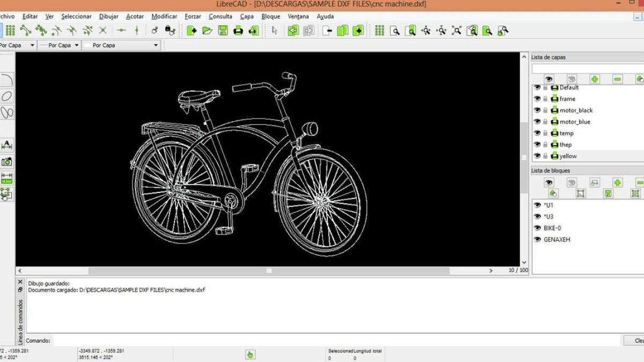This screenshot has width=644, height=362.
Task: Select the camera tool in the left toolbar
Action: click(x=6, y=161)
